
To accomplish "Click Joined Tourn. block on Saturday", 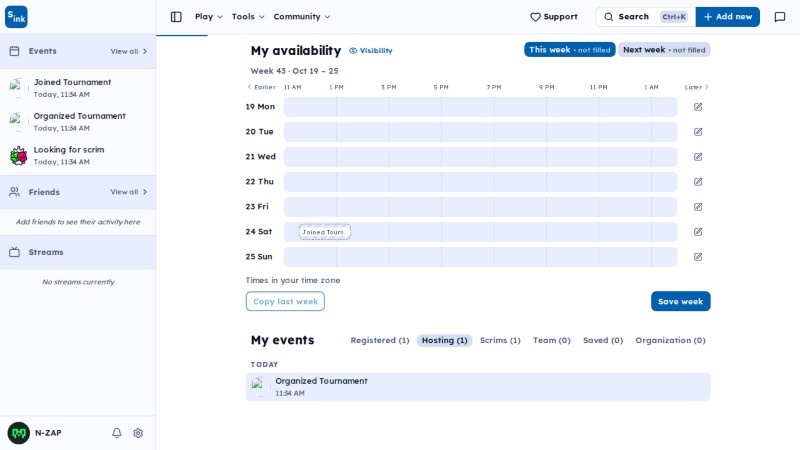I will (x=324, y=232).
